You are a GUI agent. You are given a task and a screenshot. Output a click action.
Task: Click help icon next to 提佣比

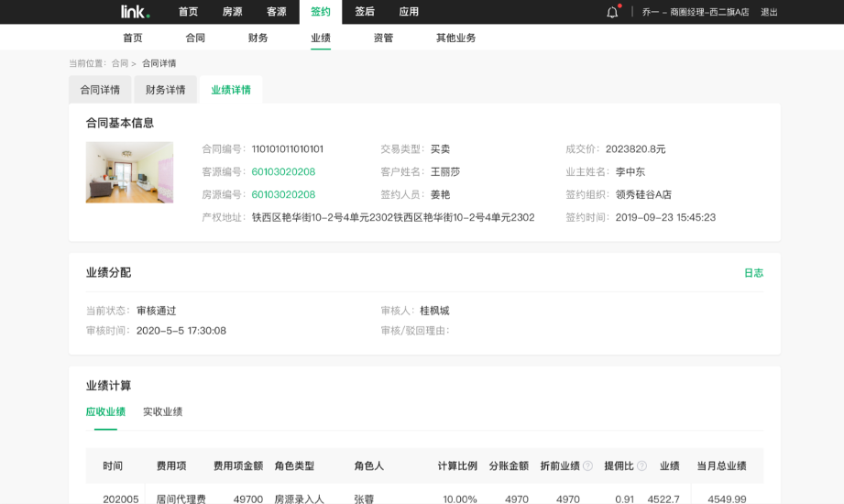tap(641, 466)
